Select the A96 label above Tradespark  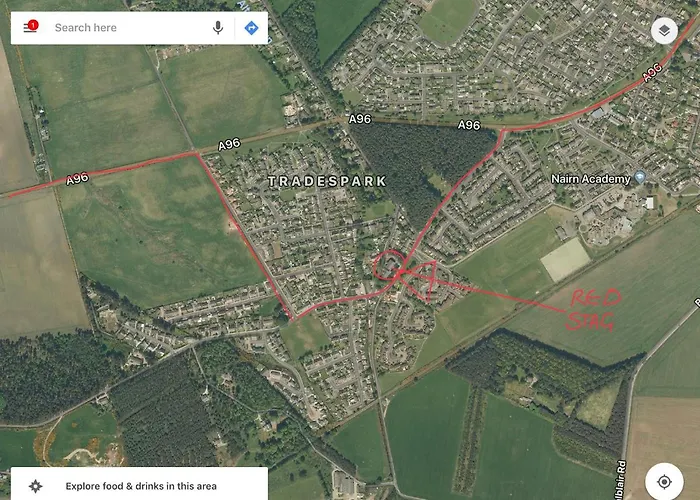coord(229,145)
